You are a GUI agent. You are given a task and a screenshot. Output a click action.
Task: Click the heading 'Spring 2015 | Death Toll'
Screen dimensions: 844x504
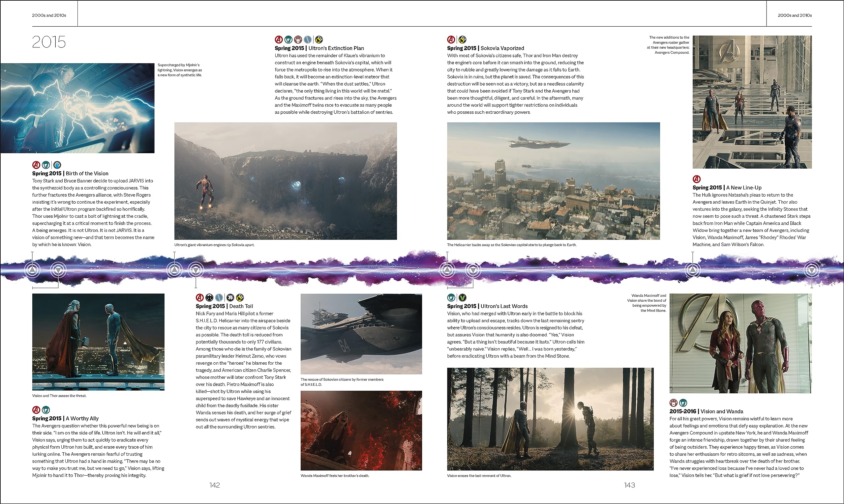pos(224,306)
